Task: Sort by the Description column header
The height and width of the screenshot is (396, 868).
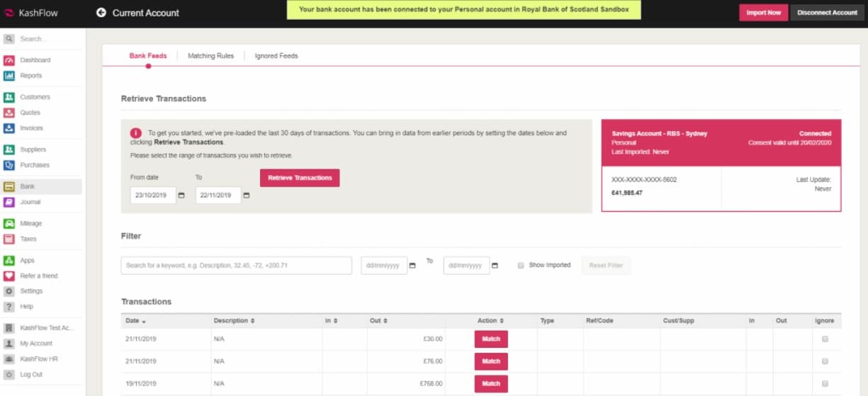Action: [x=234, y=321]
